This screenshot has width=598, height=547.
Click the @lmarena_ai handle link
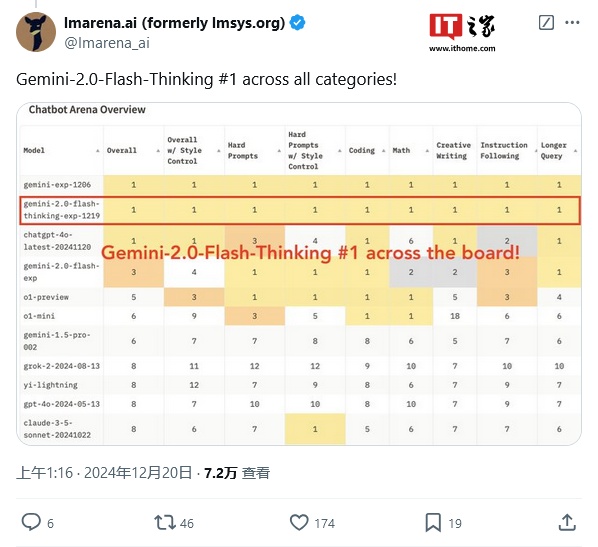pyautogui.click(x=107, y=43)
